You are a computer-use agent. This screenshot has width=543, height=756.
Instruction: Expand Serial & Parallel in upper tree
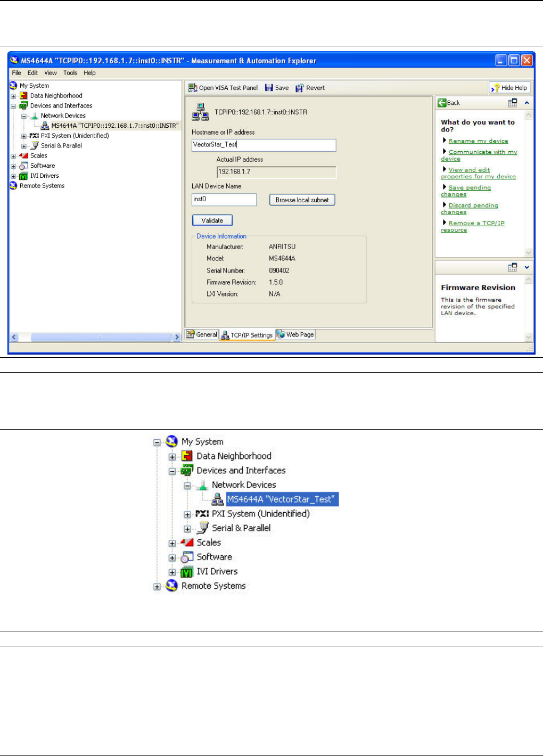(x=24, y=146)
